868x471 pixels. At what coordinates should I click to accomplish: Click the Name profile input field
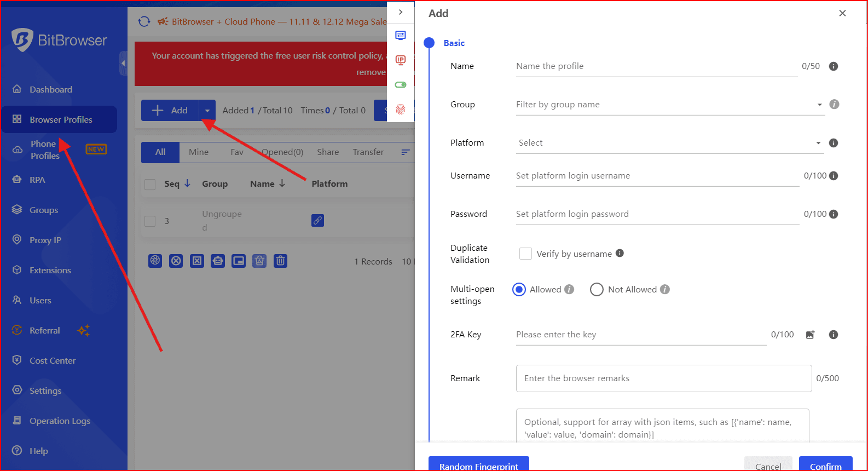coord(656,66)
